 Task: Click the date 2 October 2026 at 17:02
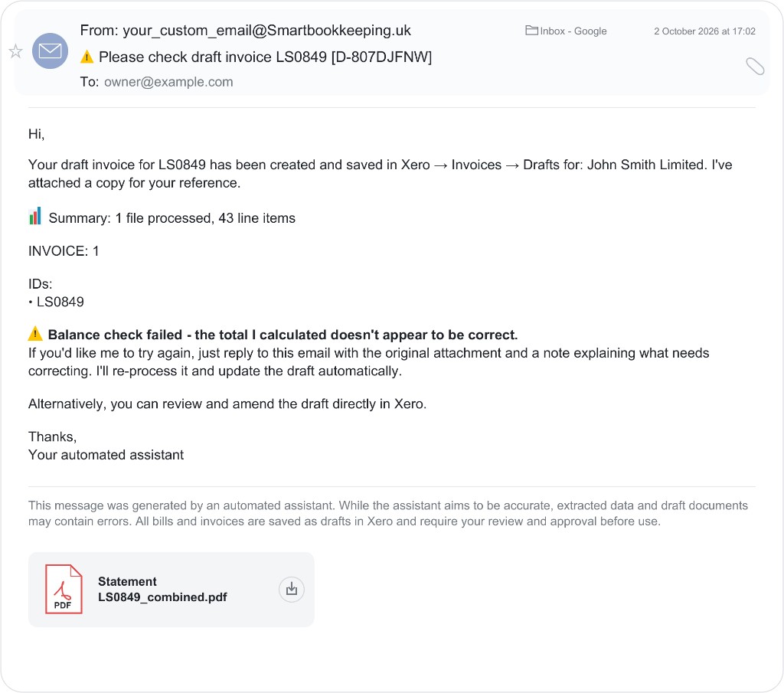[x=704, y=31]
